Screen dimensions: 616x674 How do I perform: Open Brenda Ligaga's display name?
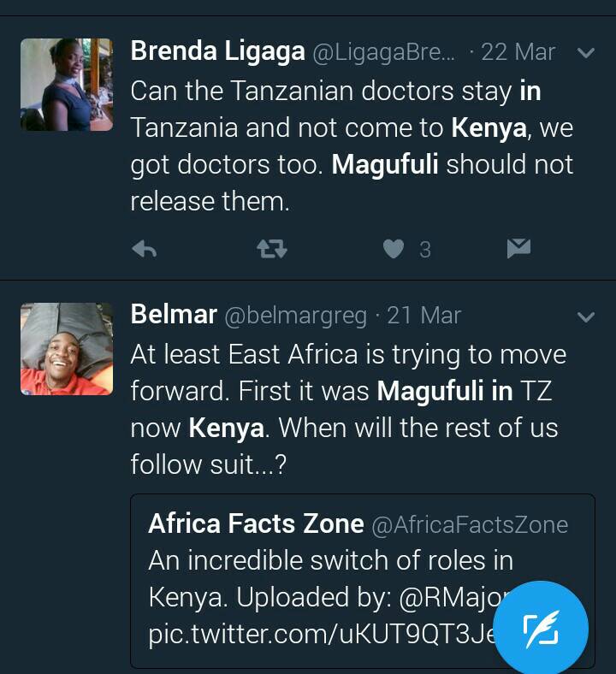click(x=217, y=51)
